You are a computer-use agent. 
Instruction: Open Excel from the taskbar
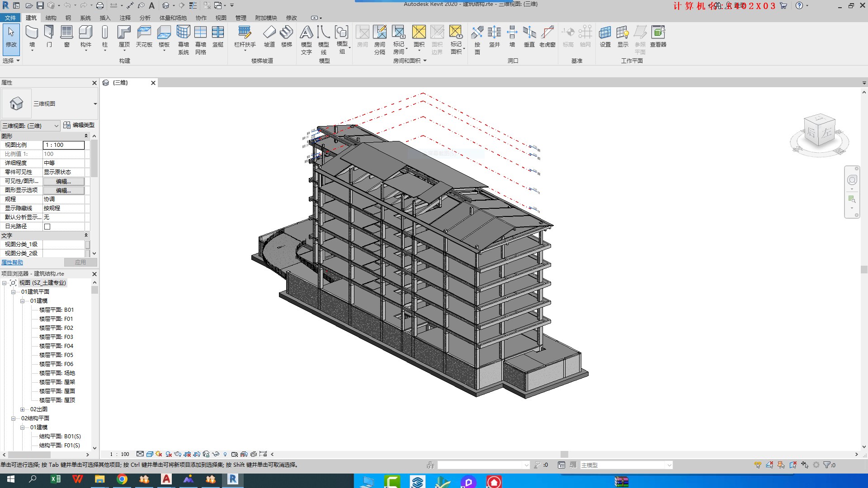pyautogui.click(x=56, y=480)
